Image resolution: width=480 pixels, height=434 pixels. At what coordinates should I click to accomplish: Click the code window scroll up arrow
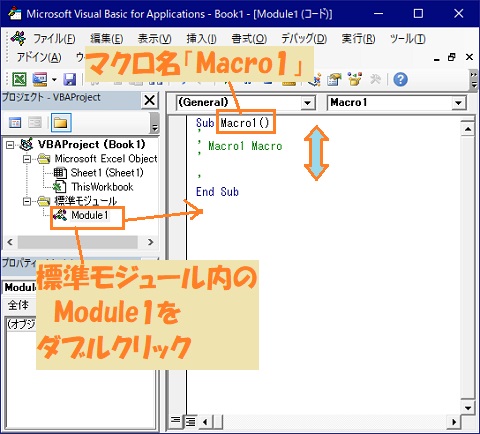(x=468, y=129)
